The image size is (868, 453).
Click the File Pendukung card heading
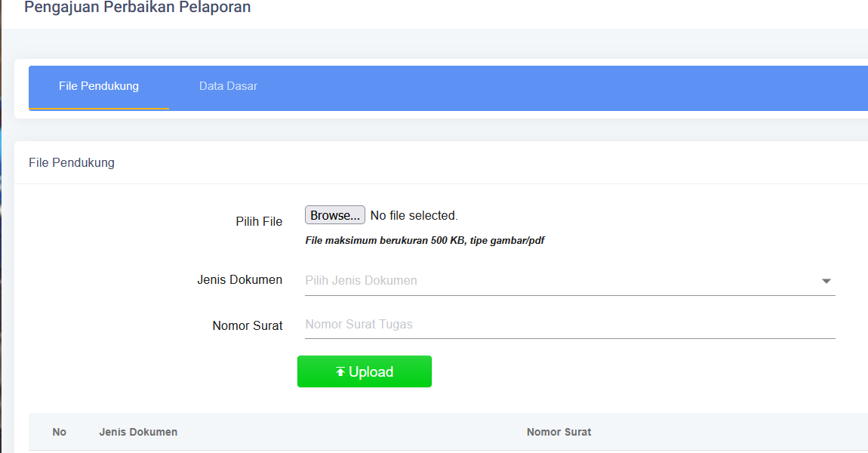[x=72, y=163]
